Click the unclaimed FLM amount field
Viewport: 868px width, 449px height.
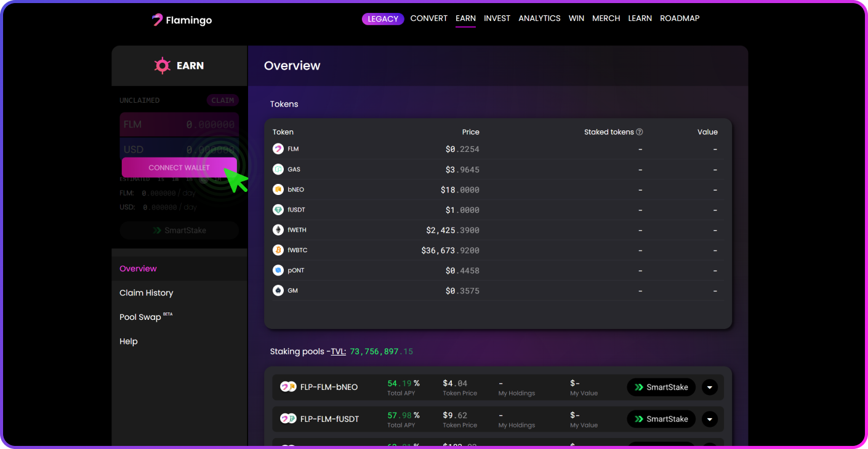179,124
